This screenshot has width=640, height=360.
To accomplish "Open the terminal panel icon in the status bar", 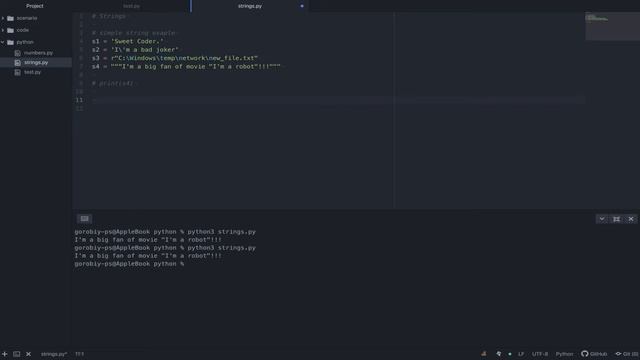I will (16, 354).
